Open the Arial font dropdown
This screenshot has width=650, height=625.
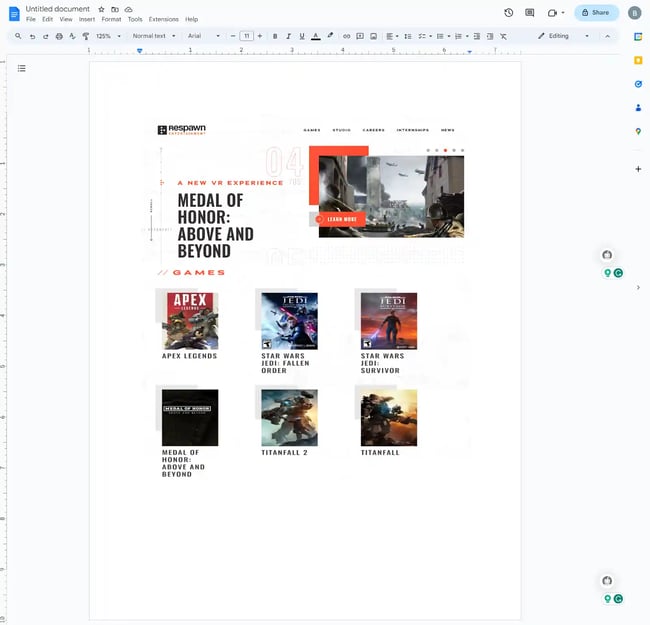coord(204,36)
